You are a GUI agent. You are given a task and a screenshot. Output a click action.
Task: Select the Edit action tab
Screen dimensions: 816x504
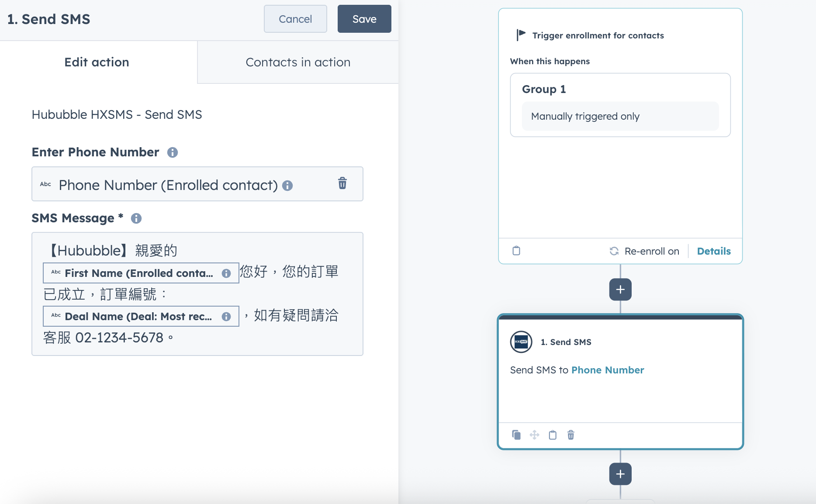[x=97, y=62]
